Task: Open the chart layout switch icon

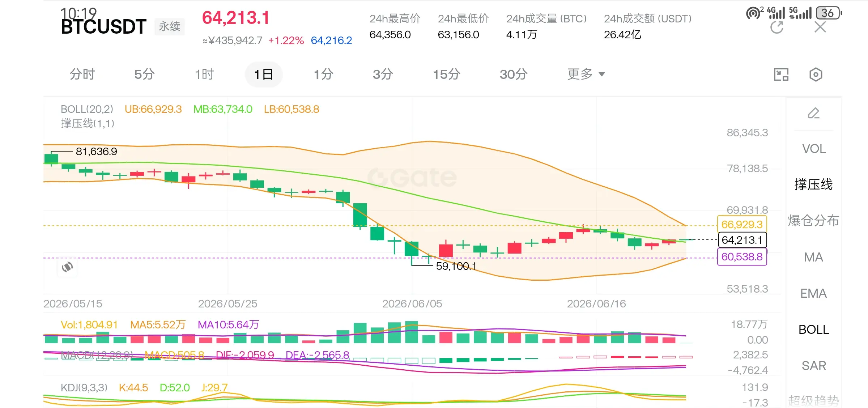Action: 781,75
